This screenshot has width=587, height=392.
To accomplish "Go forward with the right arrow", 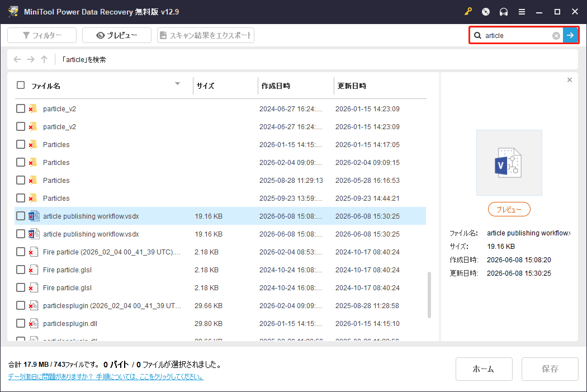I will (x=31, y=59).
